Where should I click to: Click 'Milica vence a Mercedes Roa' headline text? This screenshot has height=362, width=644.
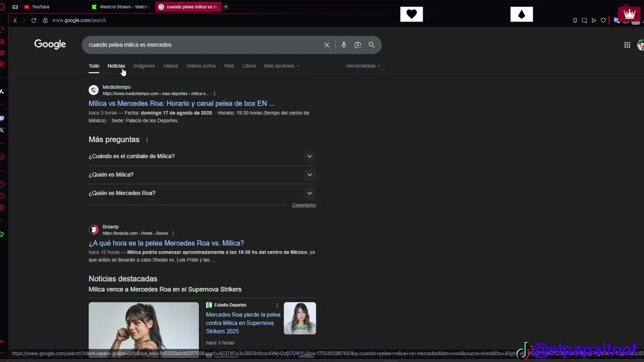(165, 290)
